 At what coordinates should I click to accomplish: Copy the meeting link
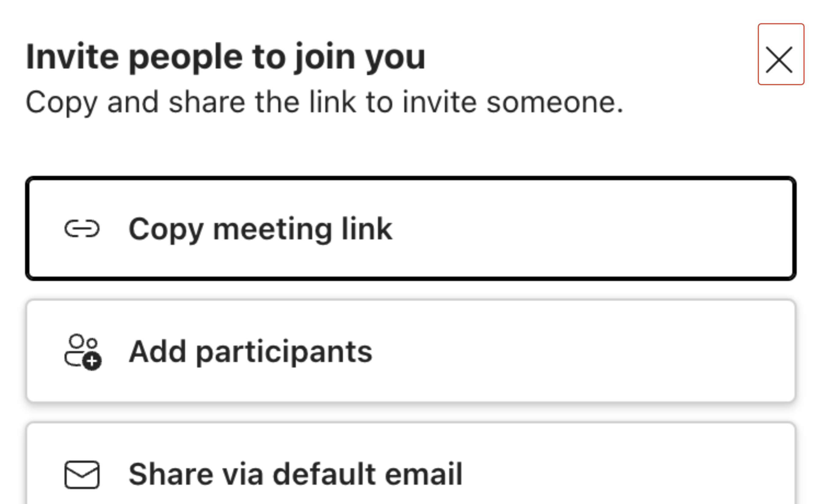(x=411, y=229)
